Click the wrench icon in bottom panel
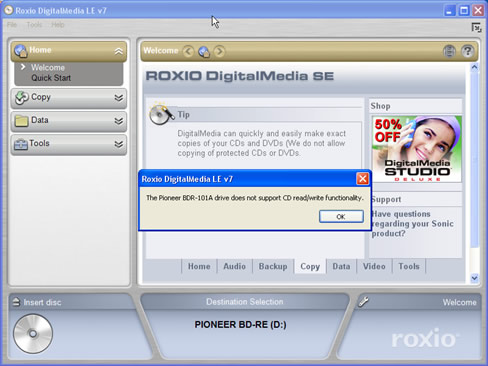The height and width of the screenshot is (366, 488). (x=363, y=302)
